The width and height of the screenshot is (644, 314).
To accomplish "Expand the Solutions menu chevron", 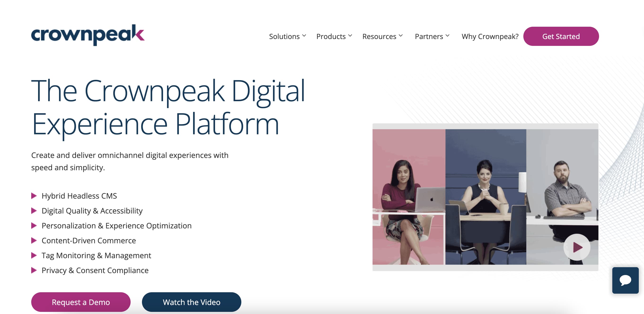I will (x=304, y=36).
